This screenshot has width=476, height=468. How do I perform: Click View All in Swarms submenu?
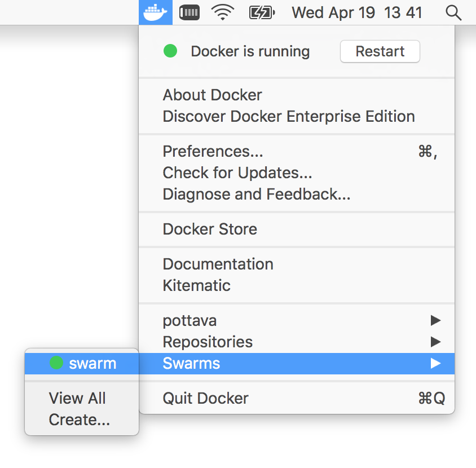tap(82, 398)
